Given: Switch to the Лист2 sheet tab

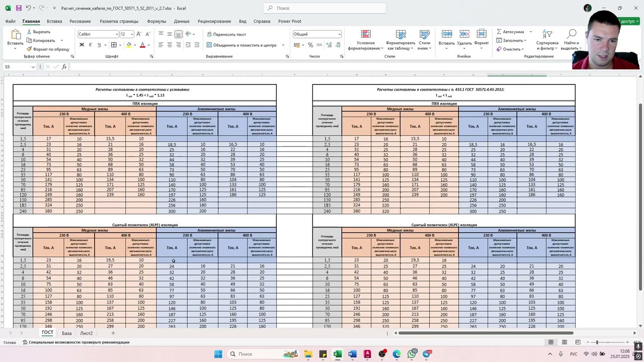Looking at the screenshot, I should click(87, 333).
